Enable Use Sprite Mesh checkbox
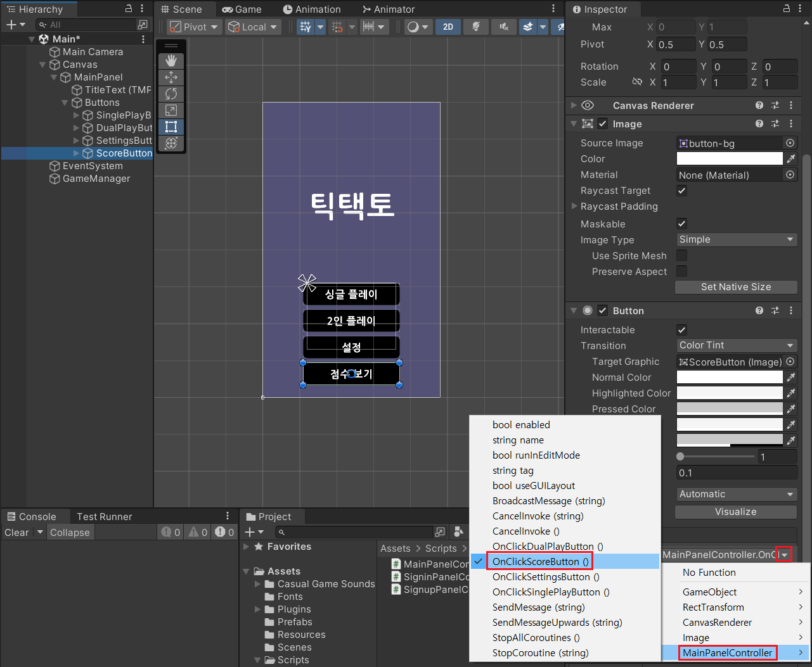812x667 pixels. (x=682, y=255)
